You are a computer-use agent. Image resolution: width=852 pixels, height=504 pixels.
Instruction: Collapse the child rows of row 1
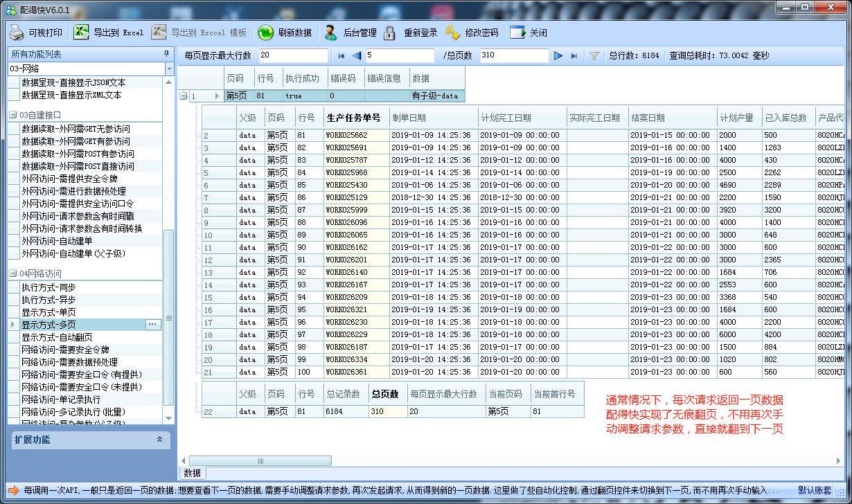183,96
